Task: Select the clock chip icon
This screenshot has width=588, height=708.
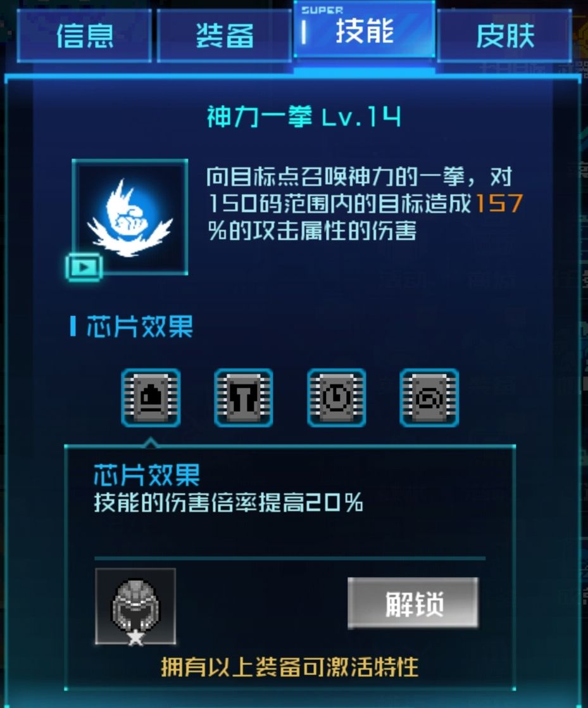Action: (x=337, y=398)
